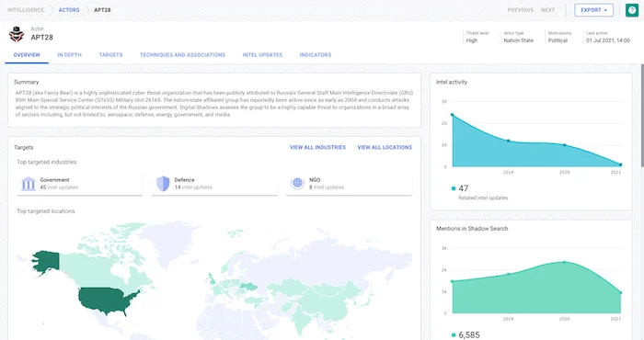This screenshot has width=644, height=340.
Task: Select the Defence shield icon
Action: tap(163, 184)
